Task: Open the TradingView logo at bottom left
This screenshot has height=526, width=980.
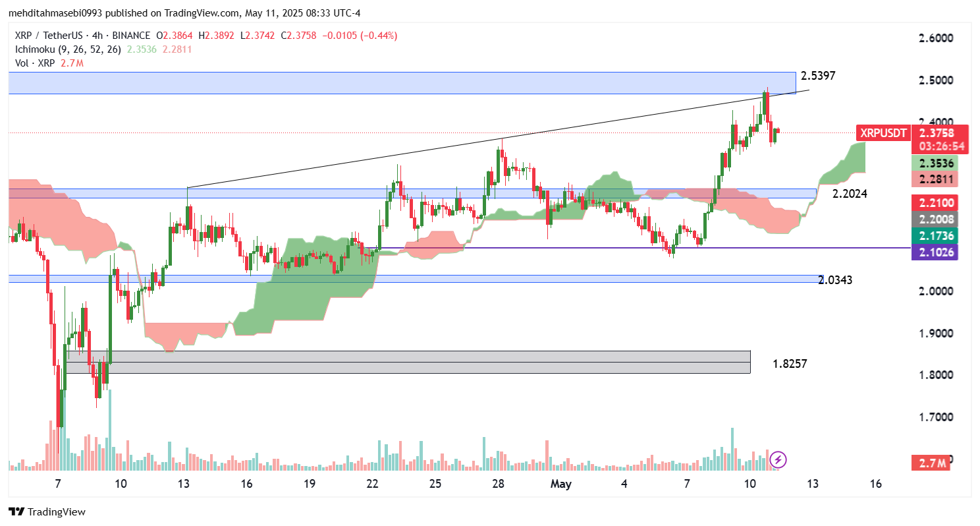Action: pos(47,511)
